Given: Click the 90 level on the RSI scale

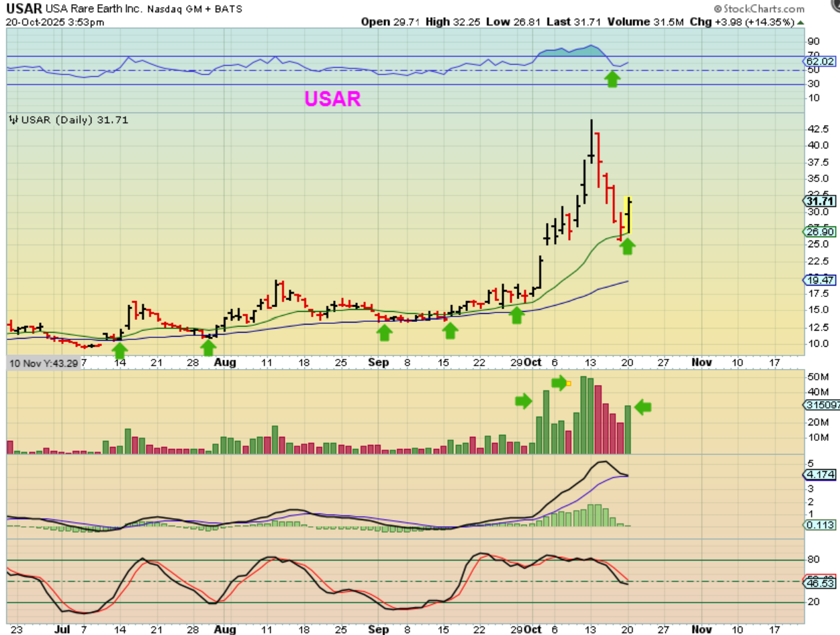Looking at the screenshot, I should click(x=812, y=41).
